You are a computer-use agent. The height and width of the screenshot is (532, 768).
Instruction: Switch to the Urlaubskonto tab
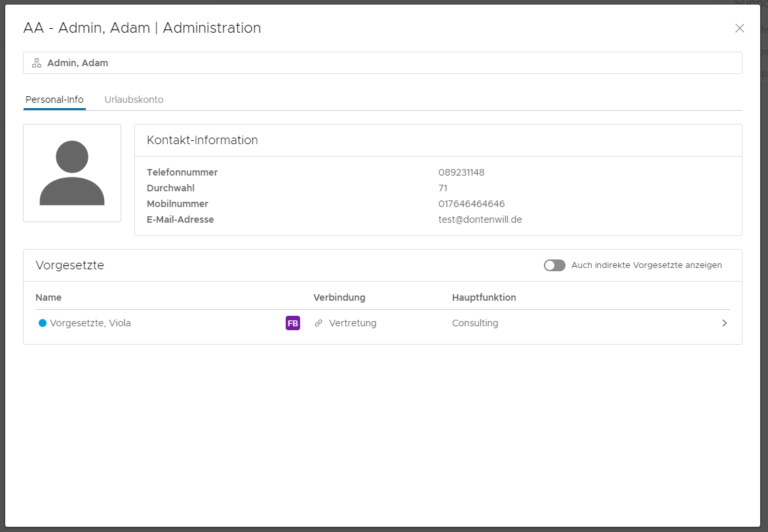tap(134, 100)
